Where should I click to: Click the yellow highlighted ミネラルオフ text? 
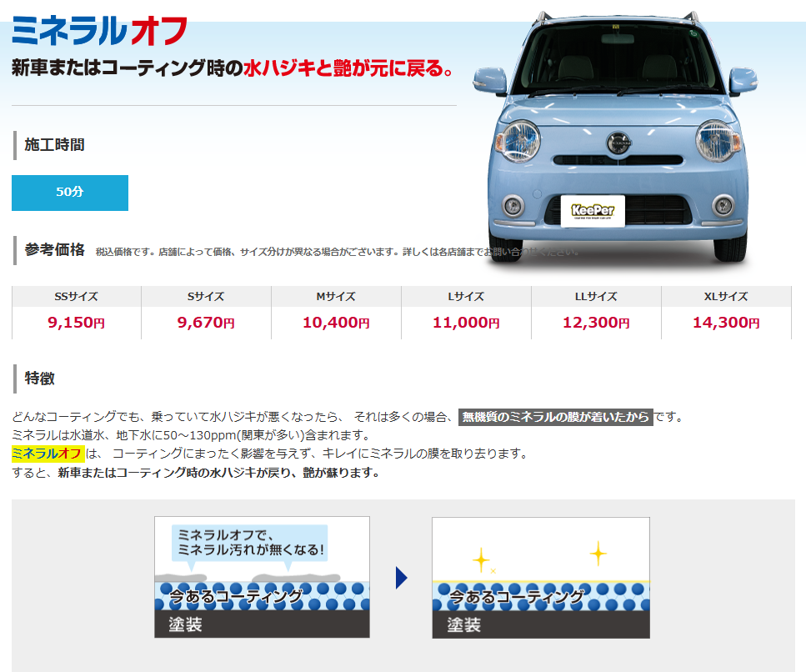click(48, 454)
